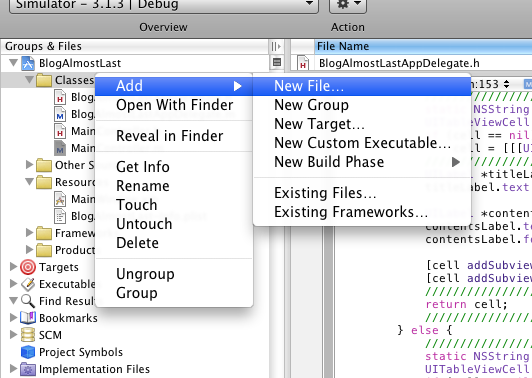This screenshot has width=532, height=378.
Task: Click the Project Symbols blue cube icon
Action: (28, 352)
